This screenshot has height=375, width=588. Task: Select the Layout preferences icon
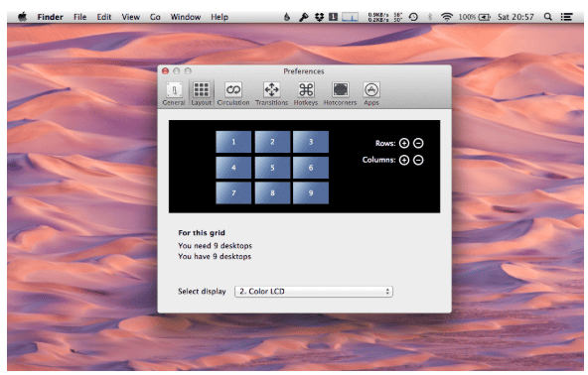[202, 93]
